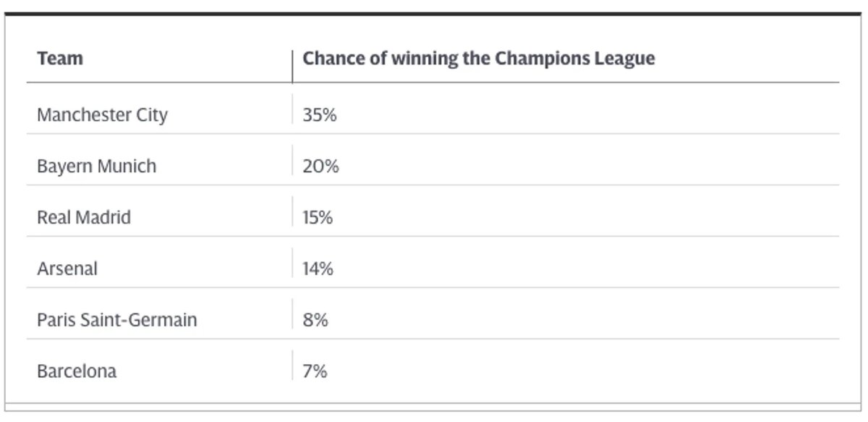
Task: Click Bayern Munich's 20% value
Action: click(320, 166)
